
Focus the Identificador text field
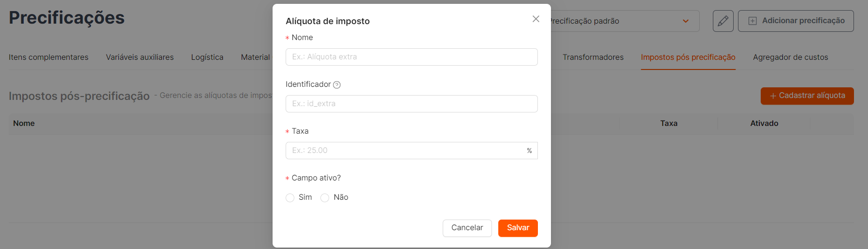point(412,104)
